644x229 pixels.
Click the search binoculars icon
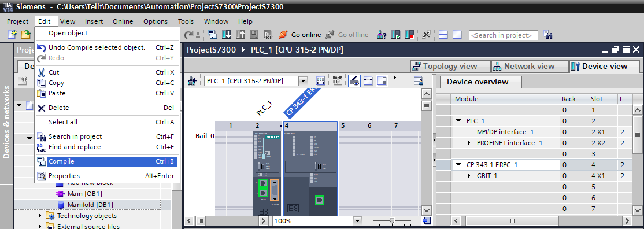pyautogui.click(x=547, y=35)
